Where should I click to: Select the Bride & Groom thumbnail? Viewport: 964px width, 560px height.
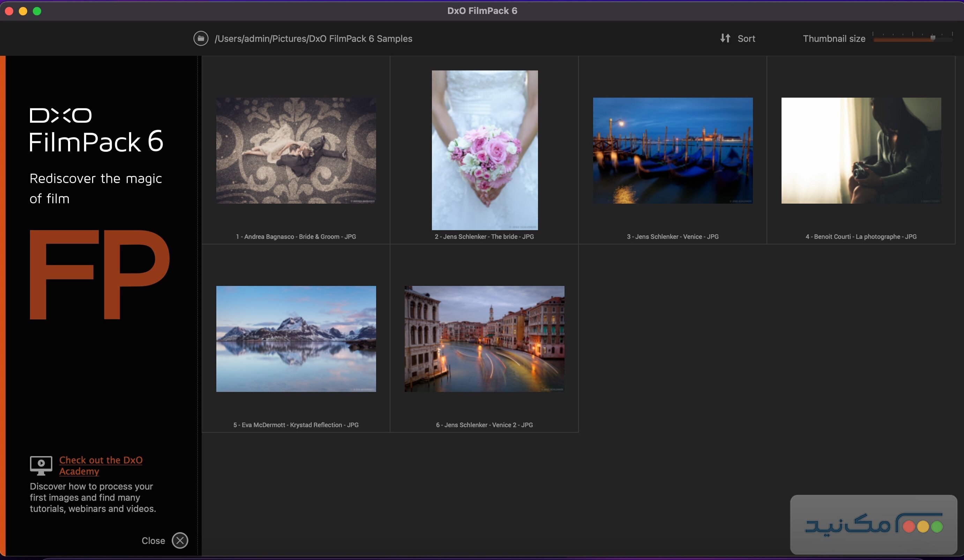[x=296, y=150]
